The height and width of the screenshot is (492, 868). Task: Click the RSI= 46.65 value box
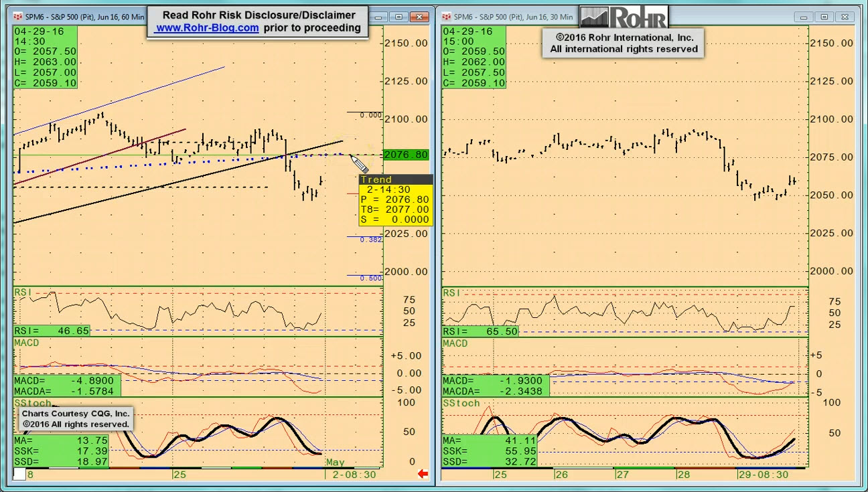click(x=52, y=331)
